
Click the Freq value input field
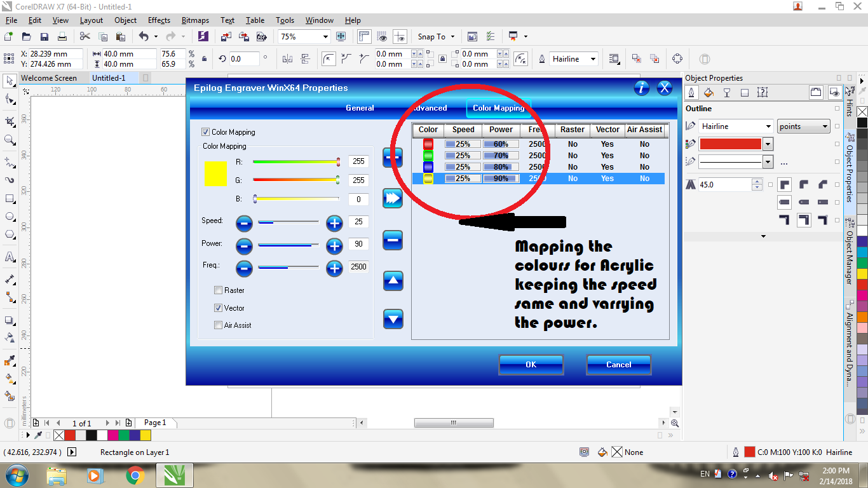(x=358, y=267)
